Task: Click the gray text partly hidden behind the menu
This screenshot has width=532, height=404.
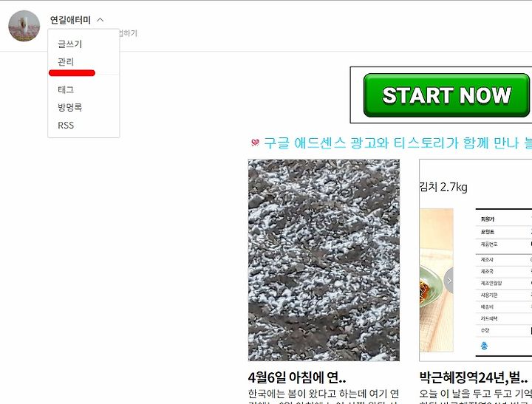Action: point(129,33)
